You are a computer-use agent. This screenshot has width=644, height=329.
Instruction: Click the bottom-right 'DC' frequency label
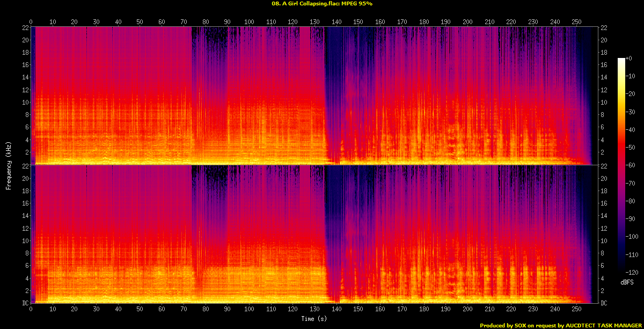click(604, 303)
